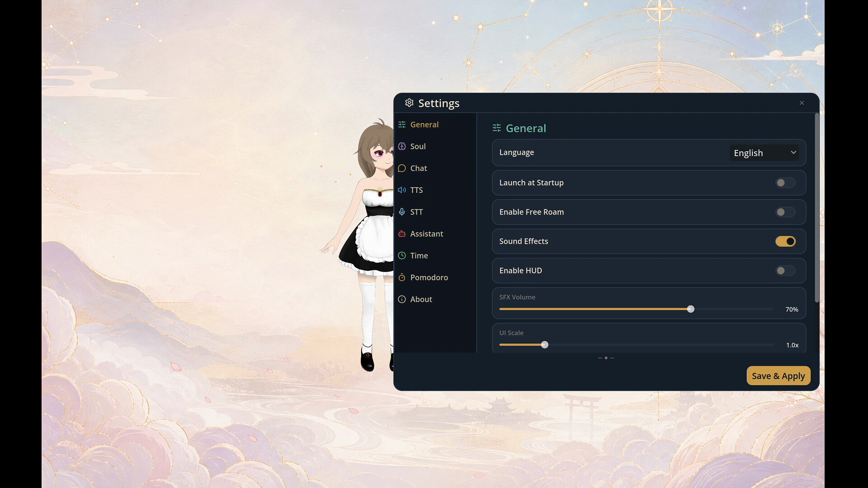Click the Launch at Startup label
This screenshot has width=868, height=488.
click(531, 183)
